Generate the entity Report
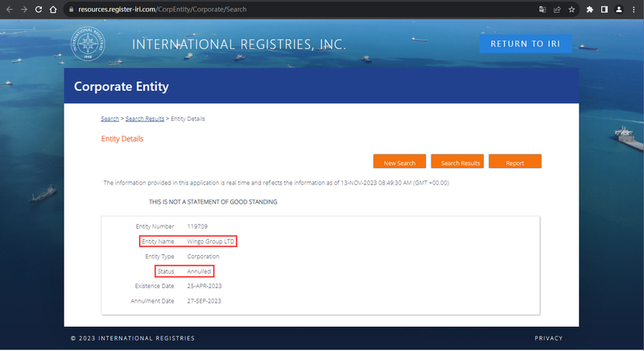Screen dimensions: 644x351 [514, 161]
